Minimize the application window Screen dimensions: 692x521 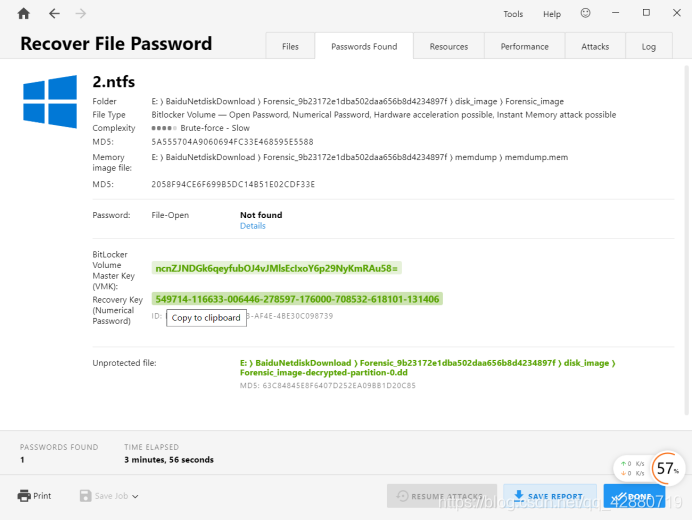[x=616, y=13]
